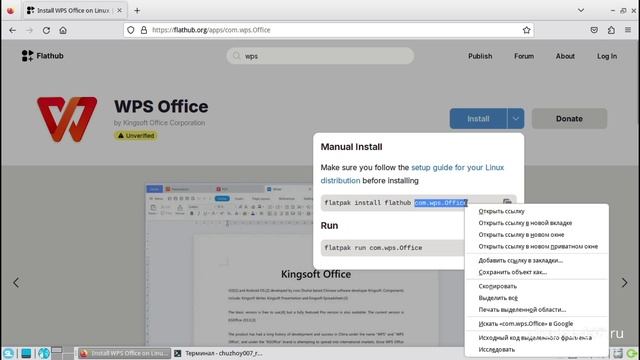640x360 pixels.
Task: Click the Flathub logo
Action: point(42,56)
